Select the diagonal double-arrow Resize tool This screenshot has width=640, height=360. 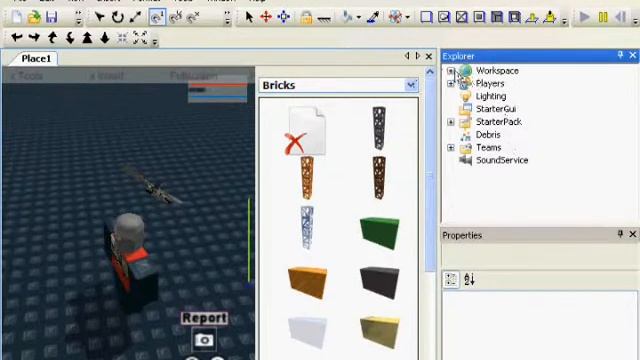point(135,17)
